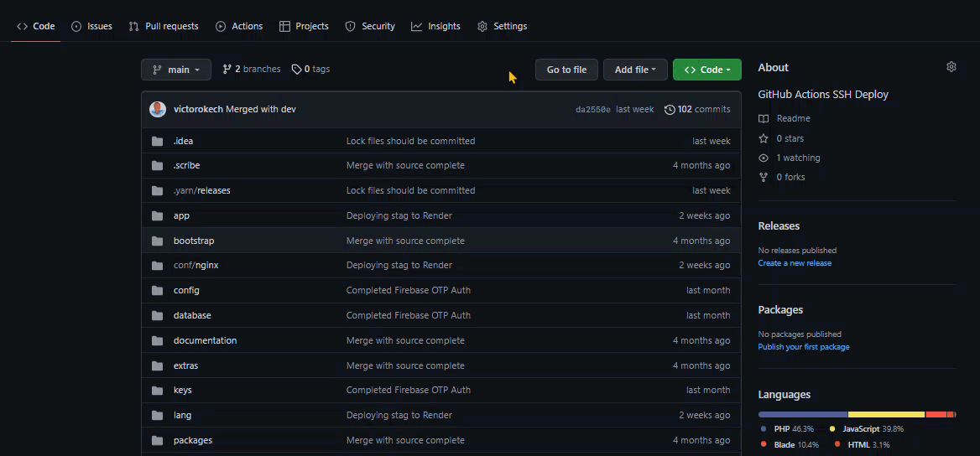Click the folder icon beside packages
This screenshot has width=980, height=456.
[x=158, y=440]
